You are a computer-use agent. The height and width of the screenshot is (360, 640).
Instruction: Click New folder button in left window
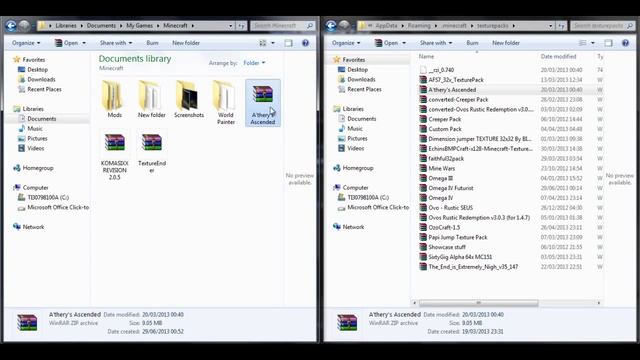click(x=186, y=43)
